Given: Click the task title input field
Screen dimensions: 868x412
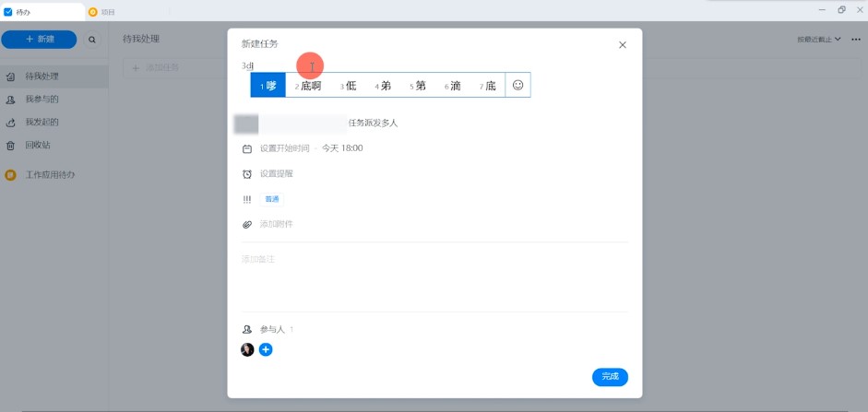Looking at the screenshot, I should point(434,66).
